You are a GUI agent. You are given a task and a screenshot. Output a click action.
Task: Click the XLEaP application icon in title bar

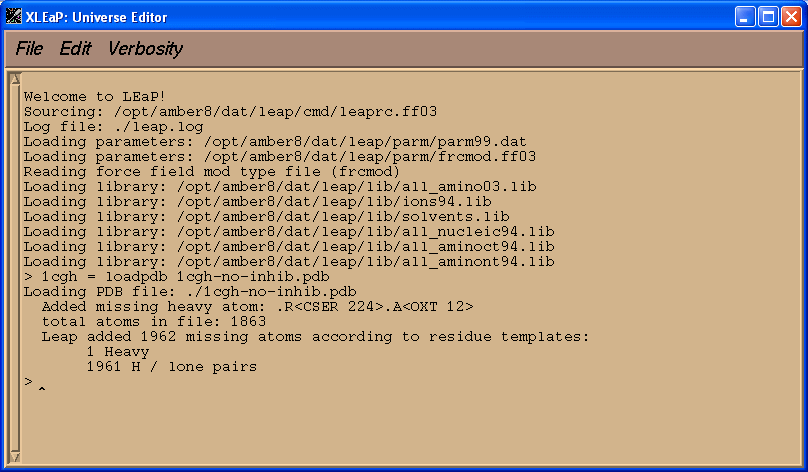coord(13,16)
